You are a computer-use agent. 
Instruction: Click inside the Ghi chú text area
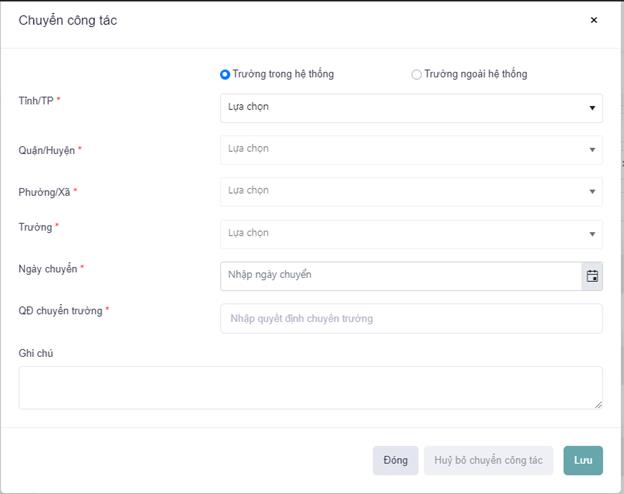[310, 387]
